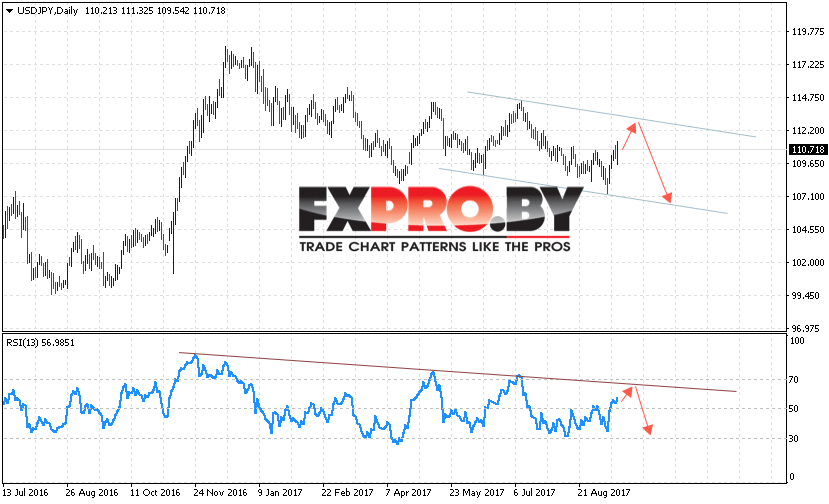829x504 pixels.
Task: Click the OHLC values 110.213 111.325 109.542 110.718
Action: click(155, 11)
